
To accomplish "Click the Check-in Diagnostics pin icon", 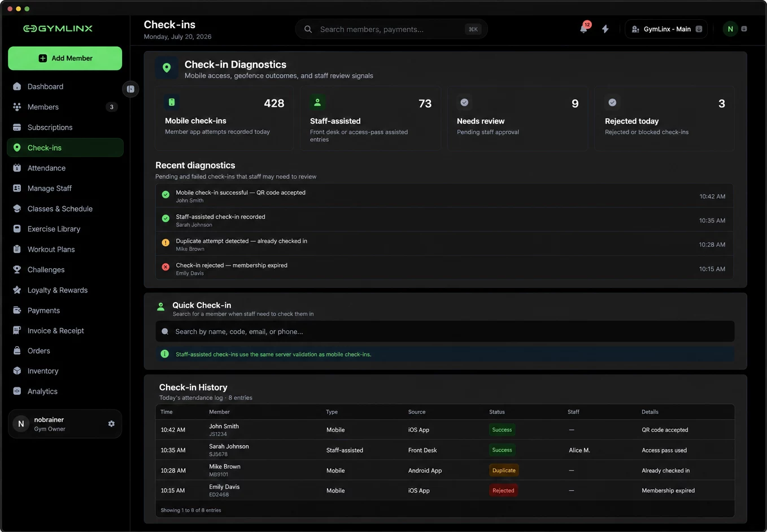I will point(167,68).
